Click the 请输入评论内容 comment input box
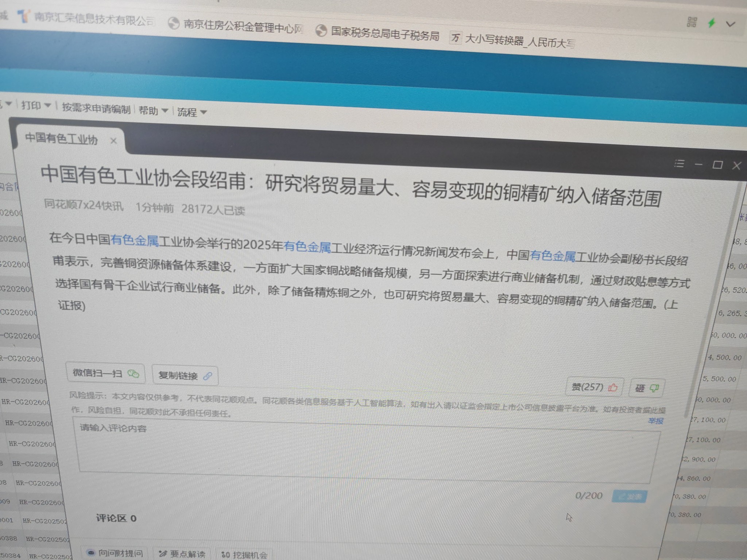Image resolution: width=747 pixels, height=560 pixels. (365, 451)
